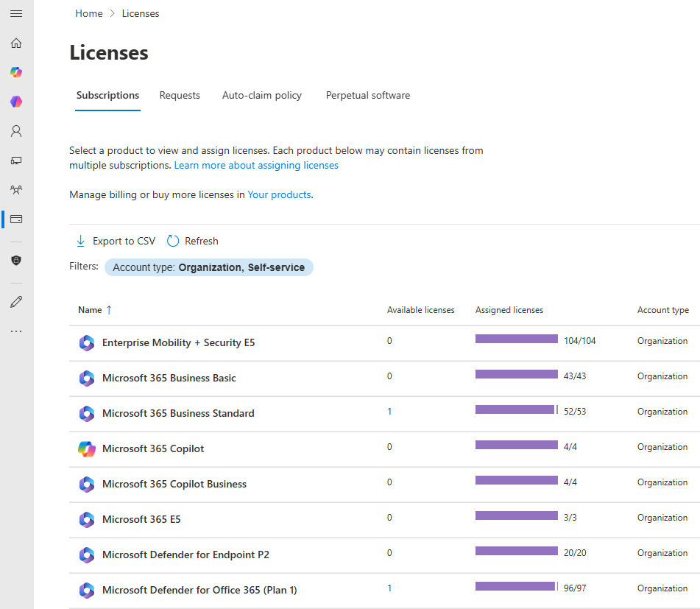Switch to the Requests tab

pyautogui.click(x=180, y=95)
